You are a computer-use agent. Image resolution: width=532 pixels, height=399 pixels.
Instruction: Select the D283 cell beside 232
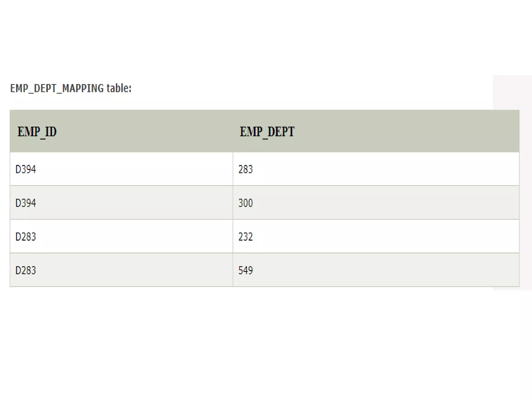(26, 237)
